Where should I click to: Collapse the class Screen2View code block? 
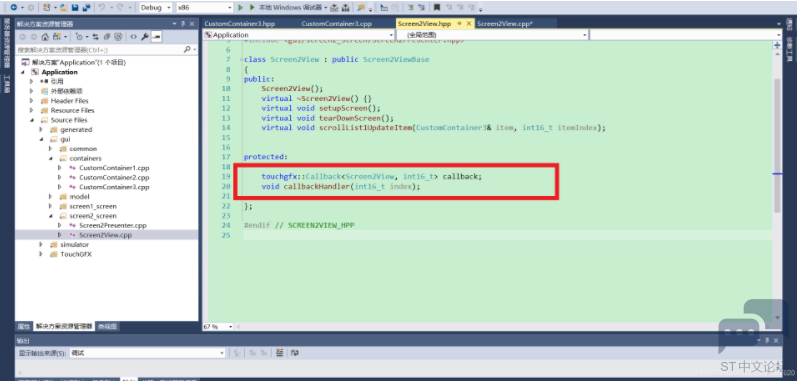[x=242, y=60]
